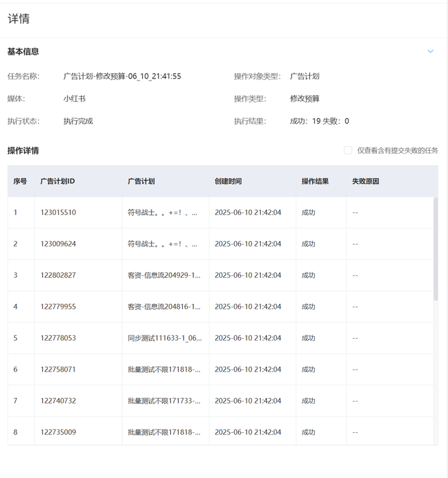The image size is (448, 478).
Task: Select plan ID 122735009 in row 8
Action: click(58, 432)
